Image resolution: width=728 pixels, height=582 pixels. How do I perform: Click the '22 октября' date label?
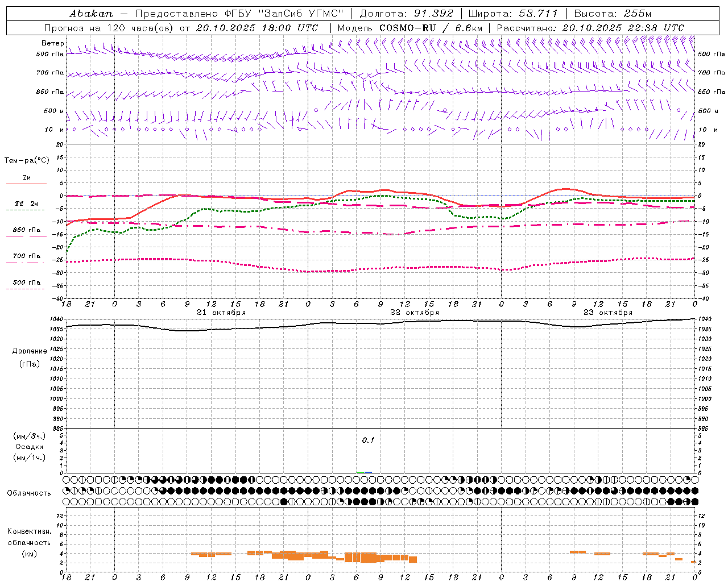pos(415,312)
